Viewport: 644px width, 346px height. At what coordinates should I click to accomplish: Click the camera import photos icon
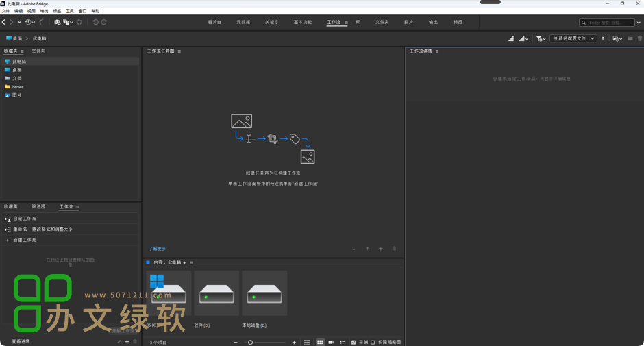point(58,22)
